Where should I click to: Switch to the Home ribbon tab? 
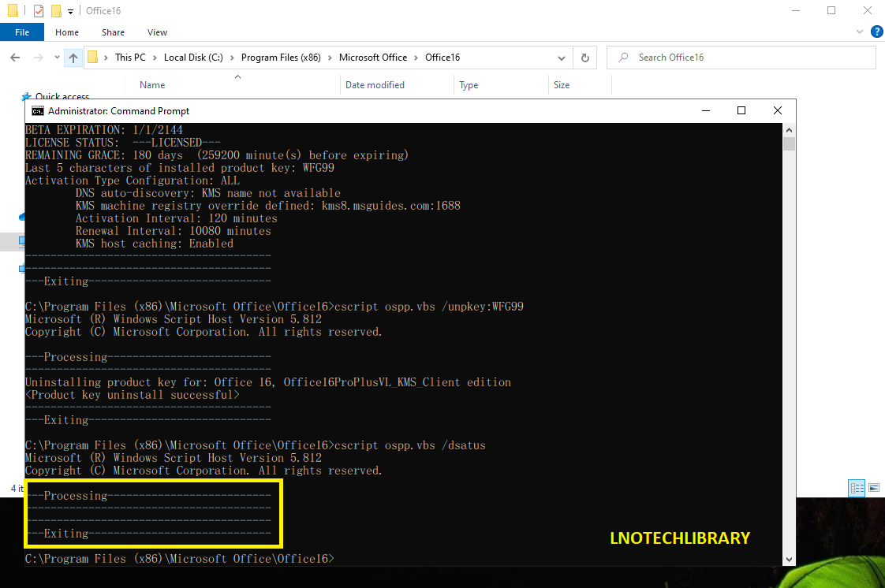(x=66, y=32)
